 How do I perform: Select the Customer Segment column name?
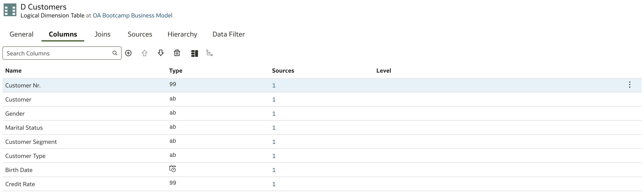tap(31, 142)
